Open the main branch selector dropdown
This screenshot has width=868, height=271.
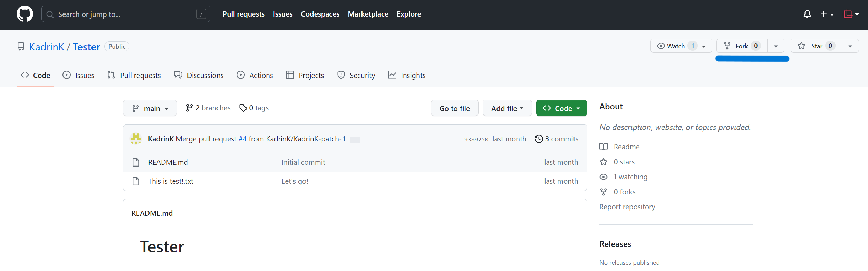150,108
